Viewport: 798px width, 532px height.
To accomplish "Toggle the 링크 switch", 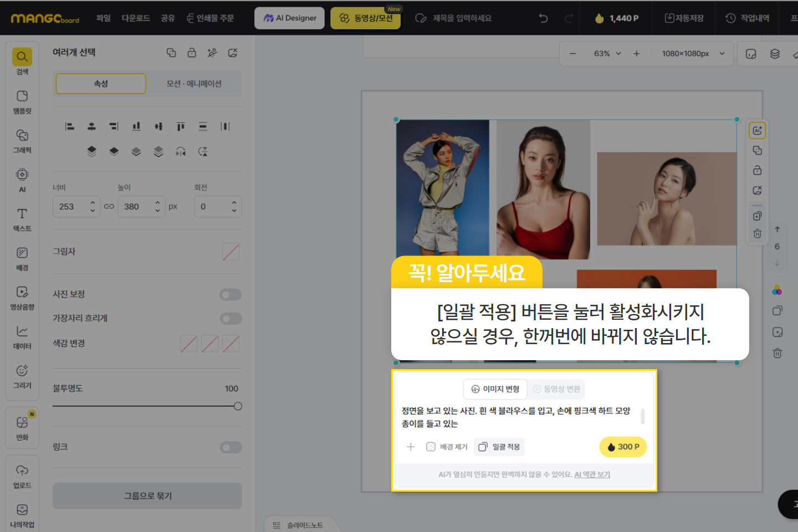I will 231,447.
